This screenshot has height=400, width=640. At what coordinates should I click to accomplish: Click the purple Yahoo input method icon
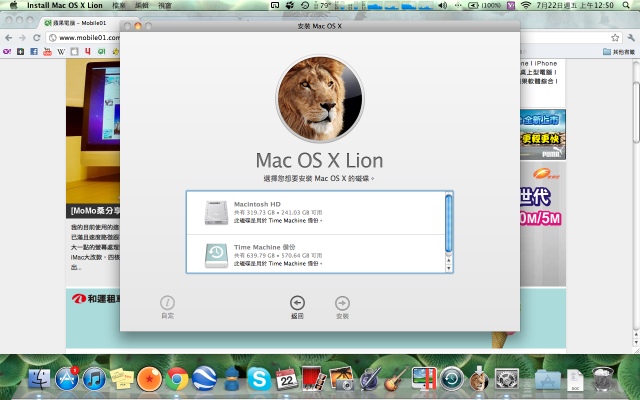[511, 5]
